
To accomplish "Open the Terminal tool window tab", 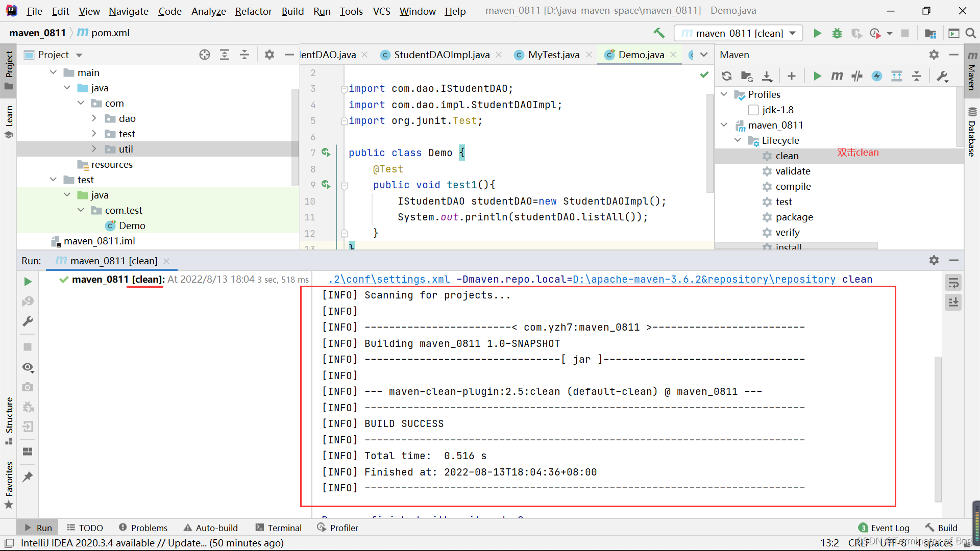I will click(279, 528).
